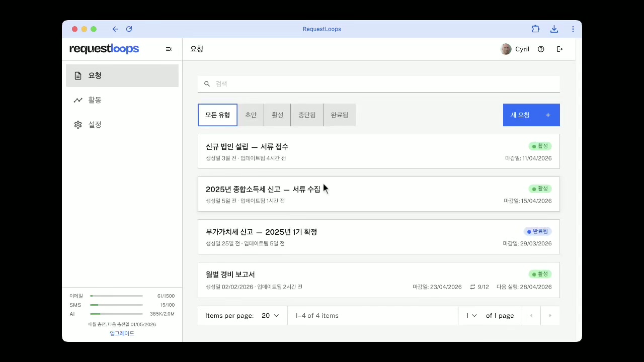Click the 검색 search field

click(x=382, y=84)
